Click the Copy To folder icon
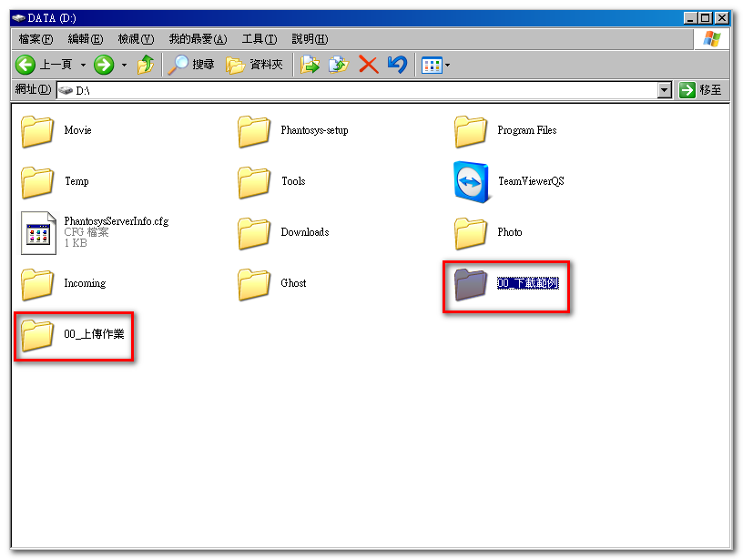 [x=339, y=65]
